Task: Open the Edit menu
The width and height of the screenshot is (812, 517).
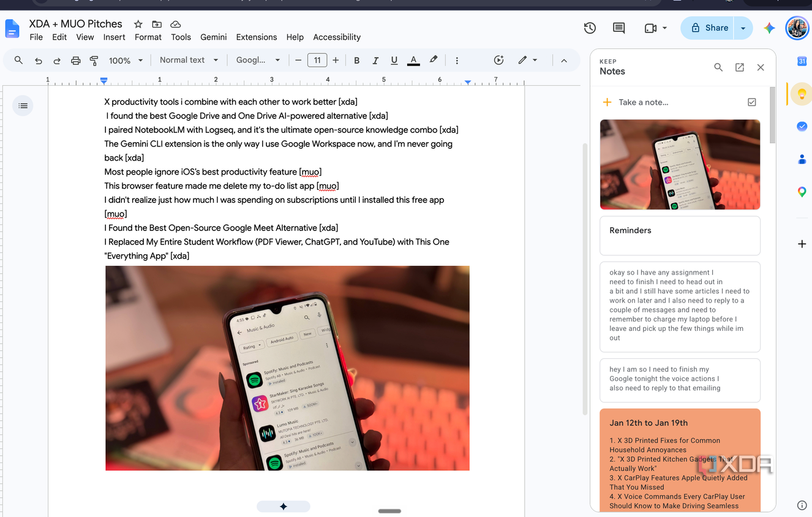Action: [59, 37]
